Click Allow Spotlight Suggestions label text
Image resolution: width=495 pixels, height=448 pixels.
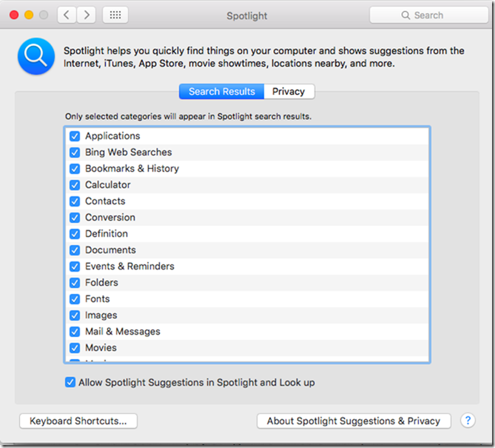197,383
